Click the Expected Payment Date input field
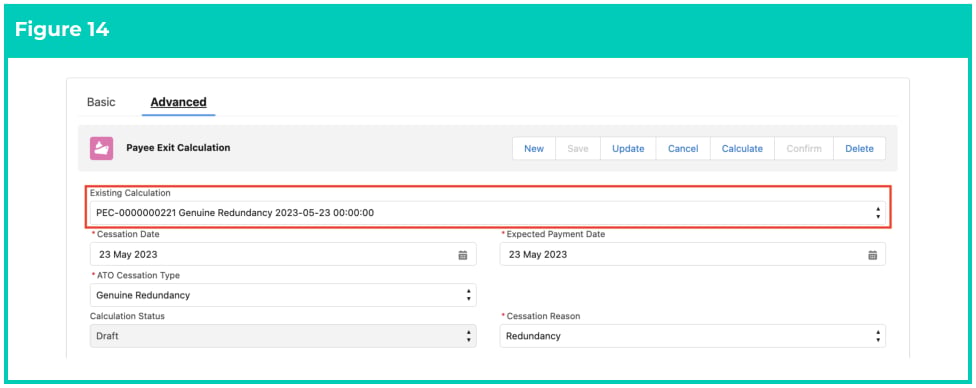This screenshot has height=388, width=976. click(x=692, y=254)
